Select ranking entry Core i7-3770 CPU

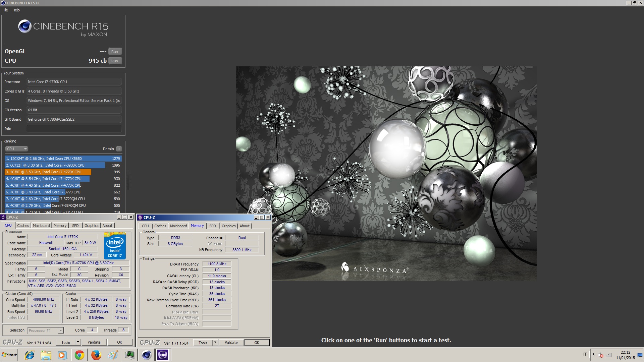pyautogui.click(x=63, y=192)
